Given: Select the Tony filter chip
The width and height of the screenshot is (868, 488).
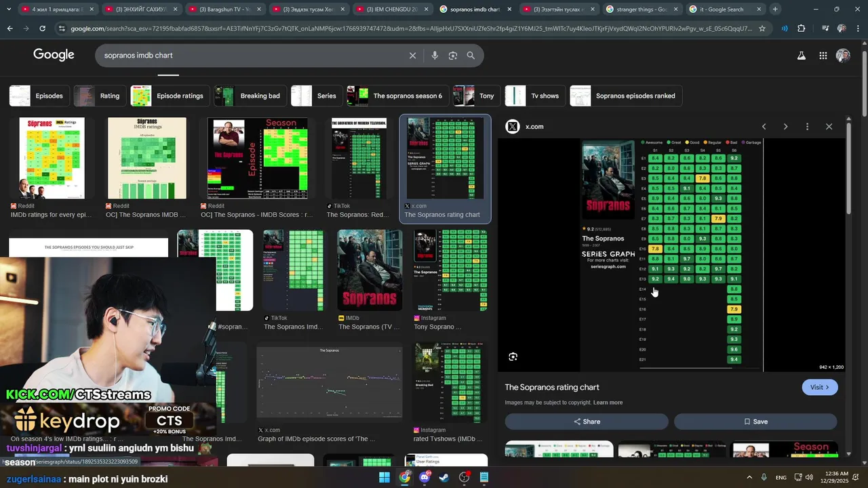Looking at the screenshot, I should pyautogui.click(x=477, y=96).
